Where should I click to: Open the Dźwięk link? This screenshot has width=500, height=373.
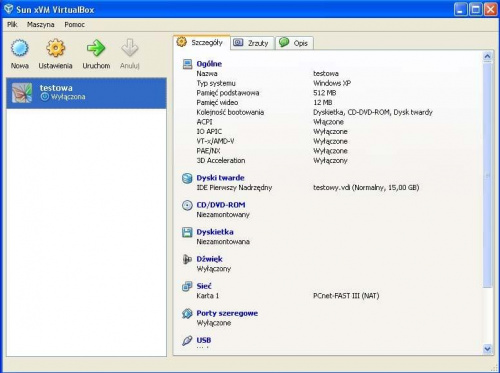tap(209, 259)
